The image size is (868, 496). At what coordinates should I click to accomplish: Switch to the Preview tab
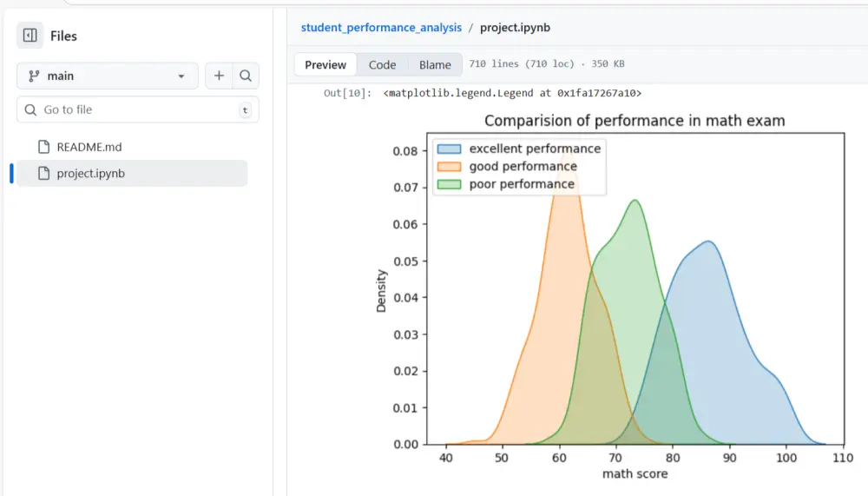coord(325,65)
